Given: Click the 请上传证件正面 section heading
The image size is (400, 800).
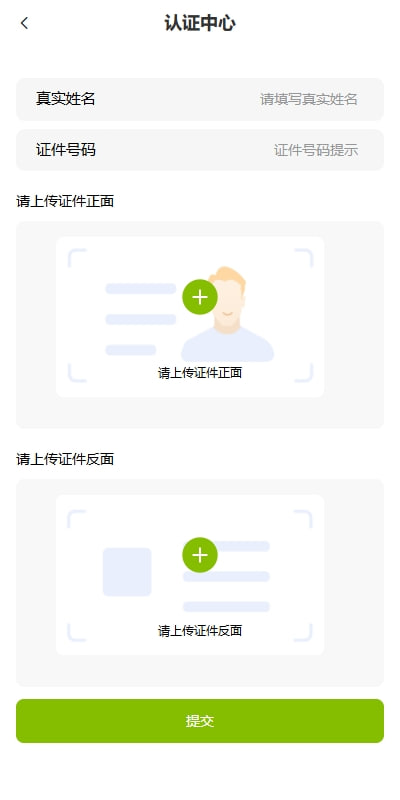Looking at the screenshot, I should (x=65, y=202).
